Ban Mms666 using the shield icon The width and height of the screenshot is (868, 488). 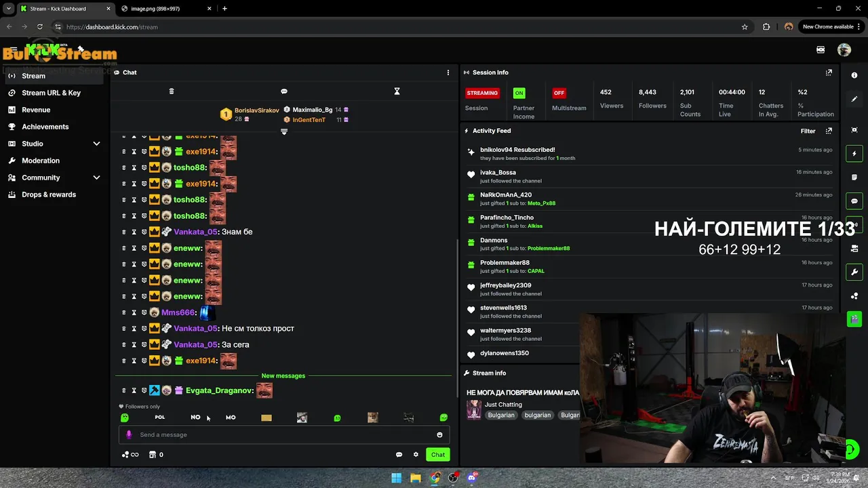coord(144,312)
